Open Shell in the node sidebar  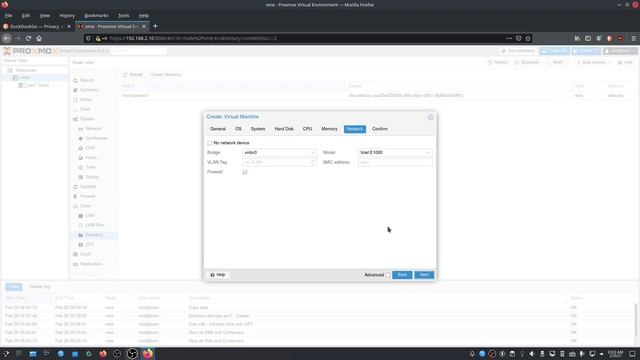click(x=85, y=109)
